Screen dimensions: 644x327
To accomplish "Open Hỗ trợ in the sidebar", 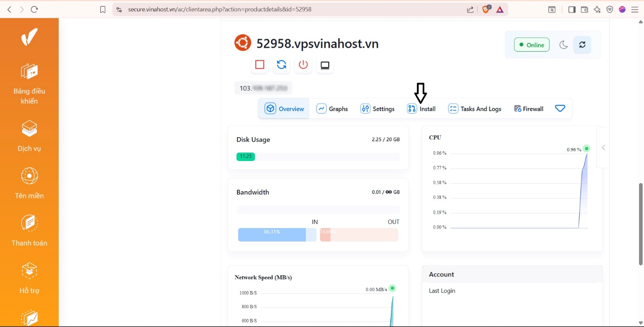I will (x=29, y=278).
